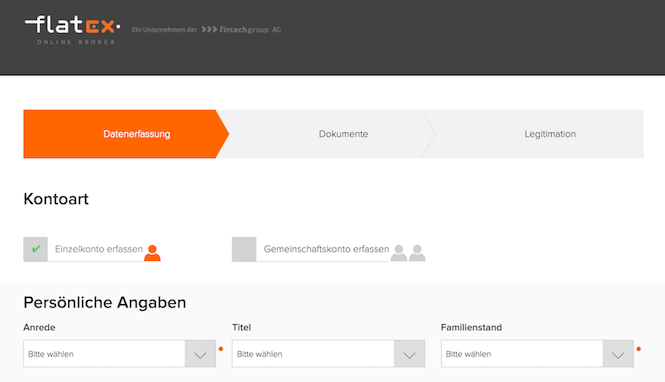Open the Familienstand Bitte wählen dropdown
Screen dimensions: 665x382
tap(537, 354)
